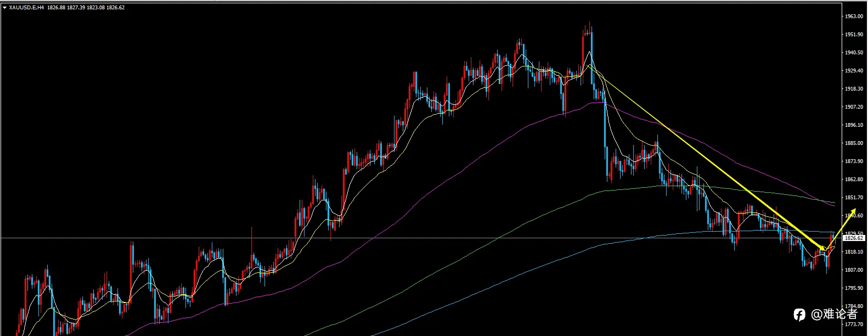Screen dimensions: 868x336
Task: Open the chart dropdown triangle beside XAUUSD.E,H4
Action: click(4, 8)
